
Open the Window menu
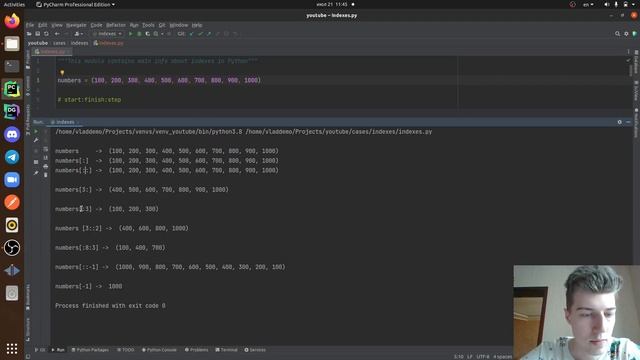(179, 25)
